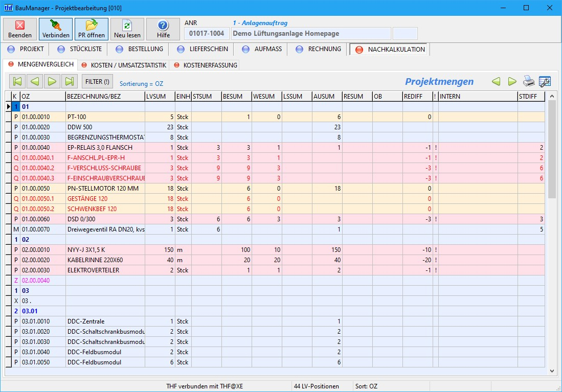This screenshot has width=562, height=392.
Task: Click status bar text 44 LV-Positionen
Action: pyautogui.click(x=317, y=386)
